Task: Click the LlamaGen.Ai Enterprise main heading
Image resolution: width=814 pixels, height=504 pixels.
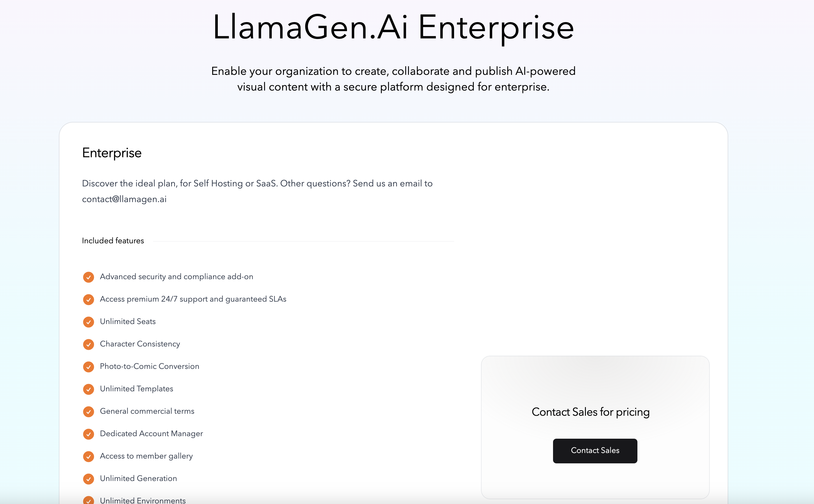Action: 393,27
